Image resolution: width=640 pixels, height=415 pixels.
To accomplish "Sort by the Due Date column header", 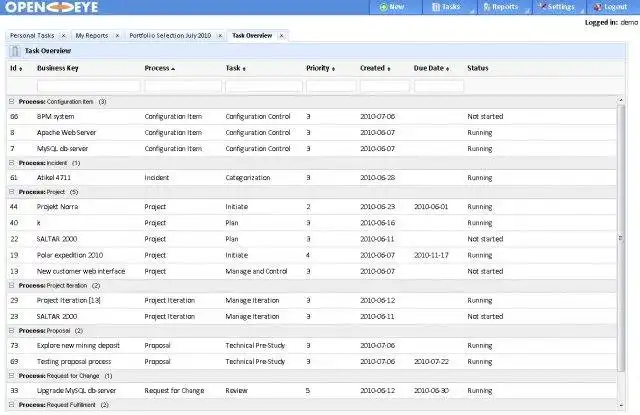I will (x=431, y=68).
